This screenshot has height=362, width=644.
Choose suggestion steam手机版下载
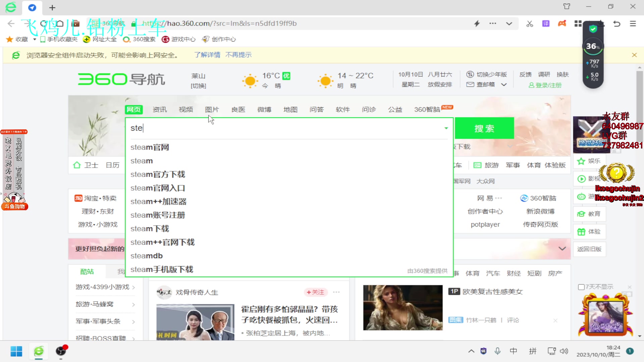[162, 269]
